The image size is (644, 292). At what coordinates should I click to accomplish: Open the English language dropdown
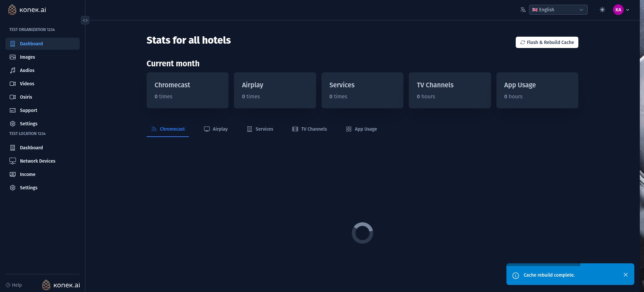(558, 10)
